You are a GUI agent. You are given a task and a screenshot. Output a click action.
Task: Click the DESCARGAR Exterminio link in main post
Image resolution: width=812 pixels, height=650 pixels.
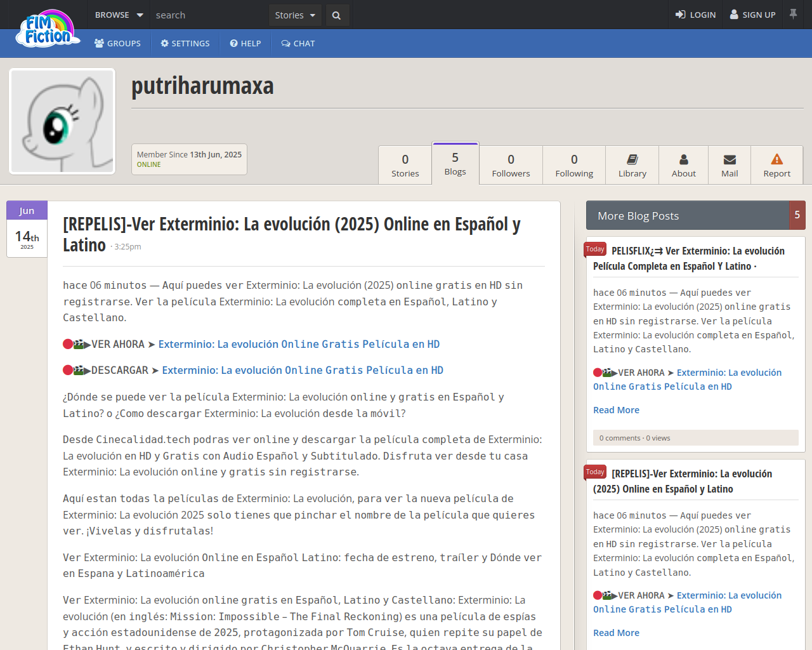(x=303, y=370)
